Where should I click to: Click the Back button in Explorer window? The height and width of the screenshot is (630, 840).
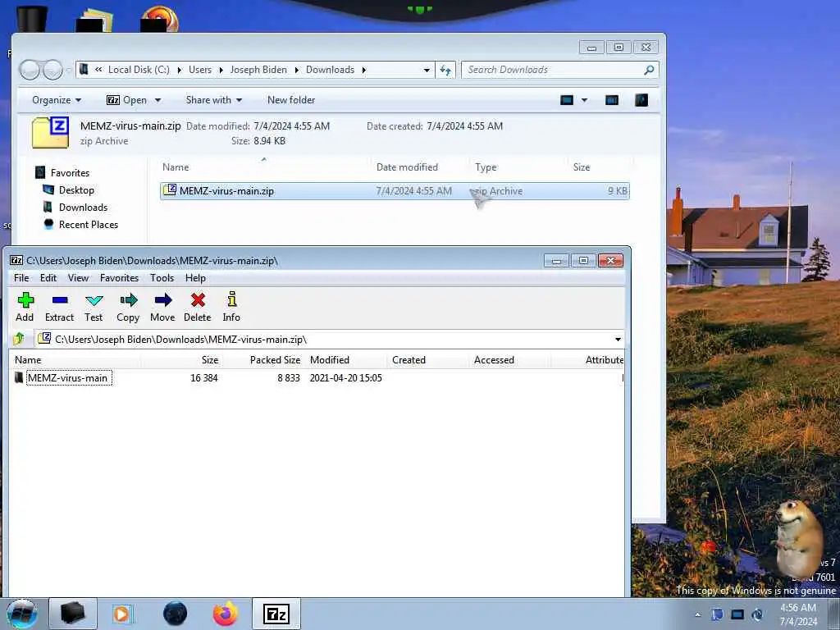coord(30,70)
